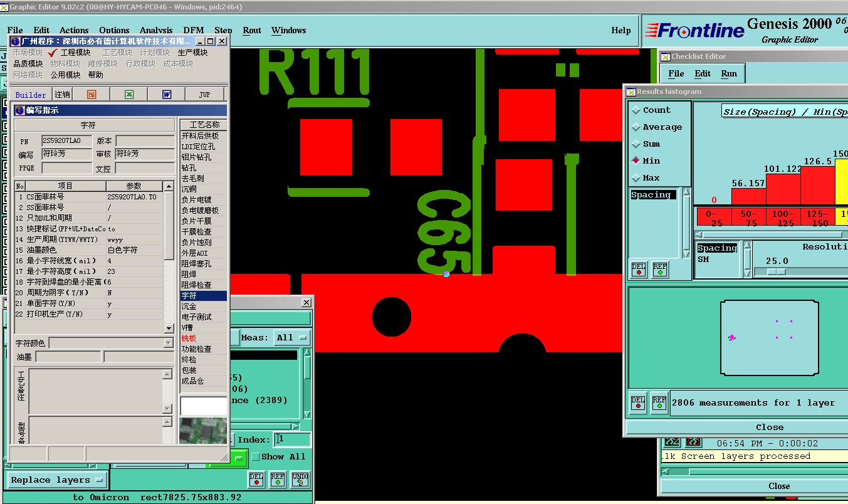Open the 帮助 help menu

click(x=96, y=75)
